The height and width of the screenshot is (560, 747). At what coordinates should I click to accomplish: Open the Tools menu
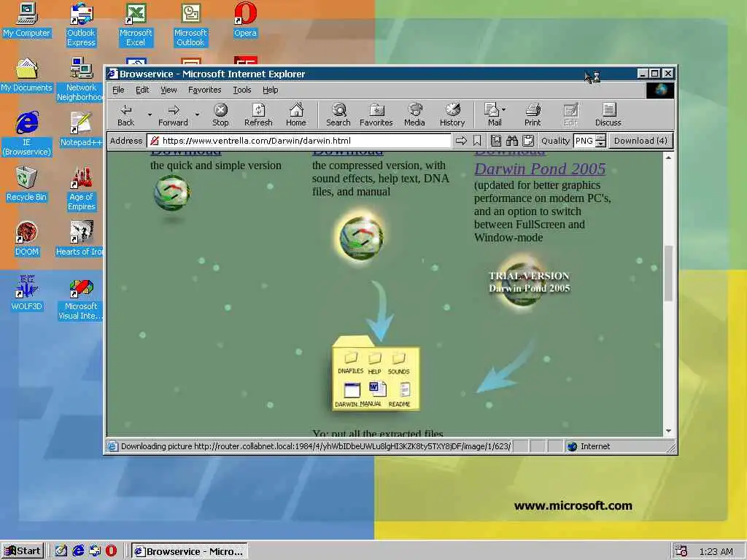point(242,90)
